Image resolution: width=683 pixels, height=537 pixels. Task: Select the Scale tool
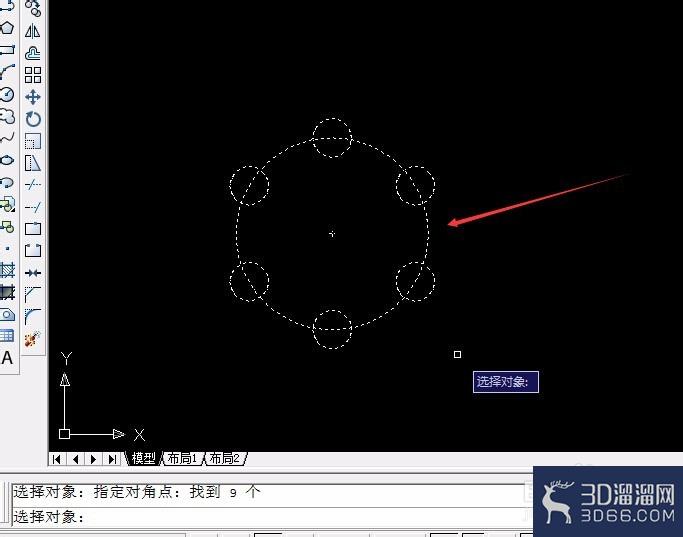pyautogui.click(x=33, y=141)
